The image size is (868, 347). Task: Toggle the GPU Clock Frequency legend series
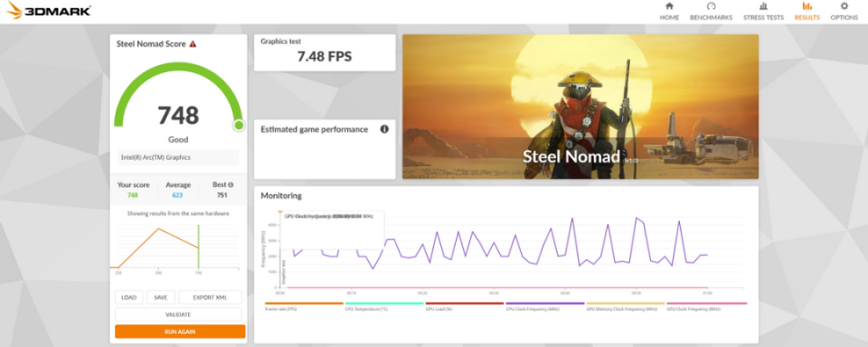click(x=706, y=306)
